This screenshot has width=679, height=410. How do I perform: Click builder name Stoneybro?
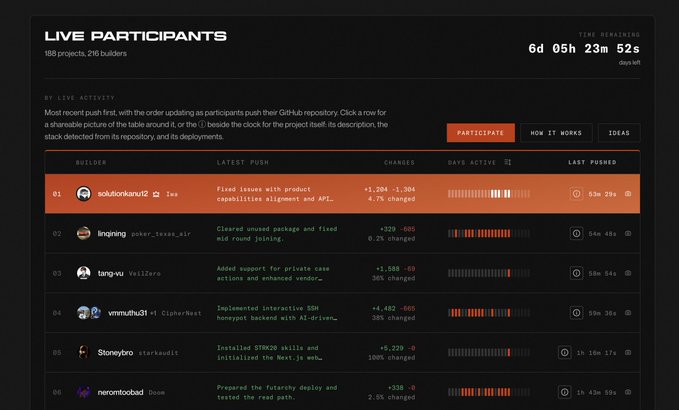(115, 352)
